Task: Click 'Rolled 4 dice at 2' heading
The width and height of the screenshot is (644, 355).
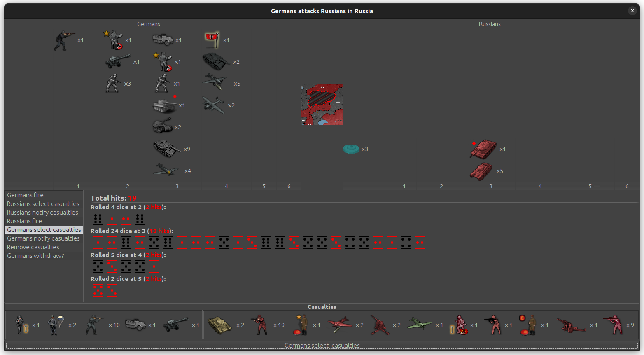Action: (128, 207)
